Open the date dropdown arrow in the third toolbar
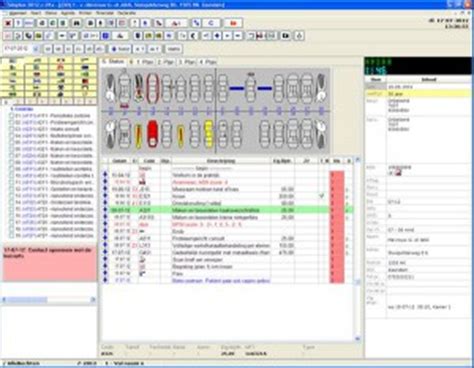This screenshot has width=474, height=368. click(x=36, y=49)
